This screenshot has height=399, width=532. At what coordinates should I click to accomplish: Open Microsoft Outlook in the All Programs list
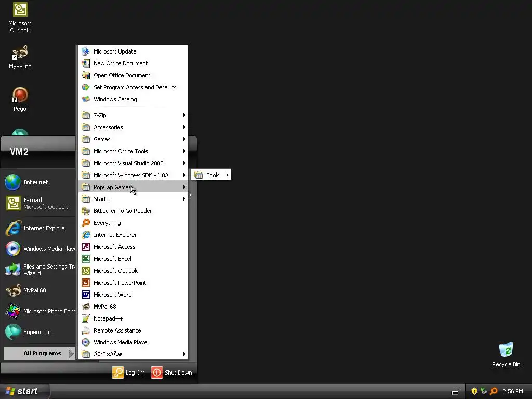(x=132, y=270)
